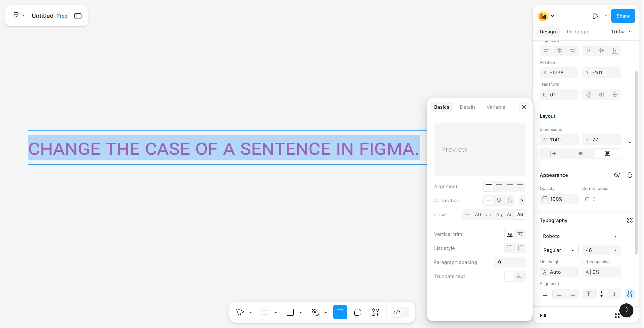This screenshot has height=328, width=644.
Task: Flip vertical in Transform section
Action: (615, 95)
